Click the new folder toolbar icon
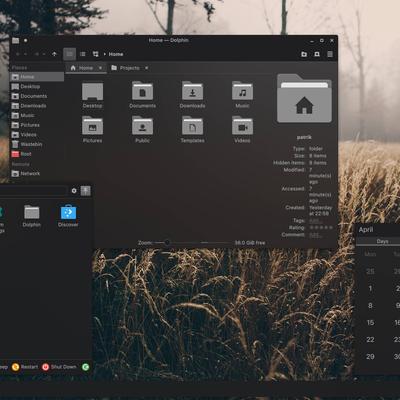The image size is (400, 400). pos(304,54)
